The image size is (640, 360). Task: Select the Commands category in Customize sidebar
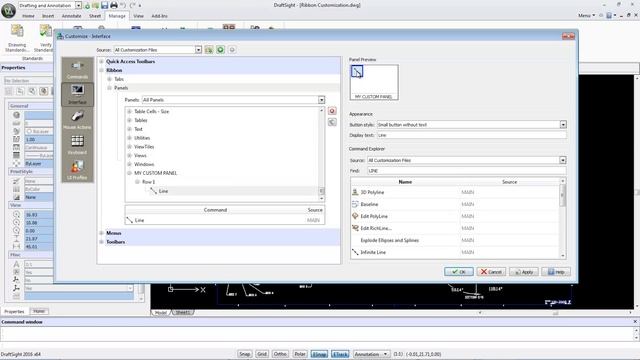[78, 69]
